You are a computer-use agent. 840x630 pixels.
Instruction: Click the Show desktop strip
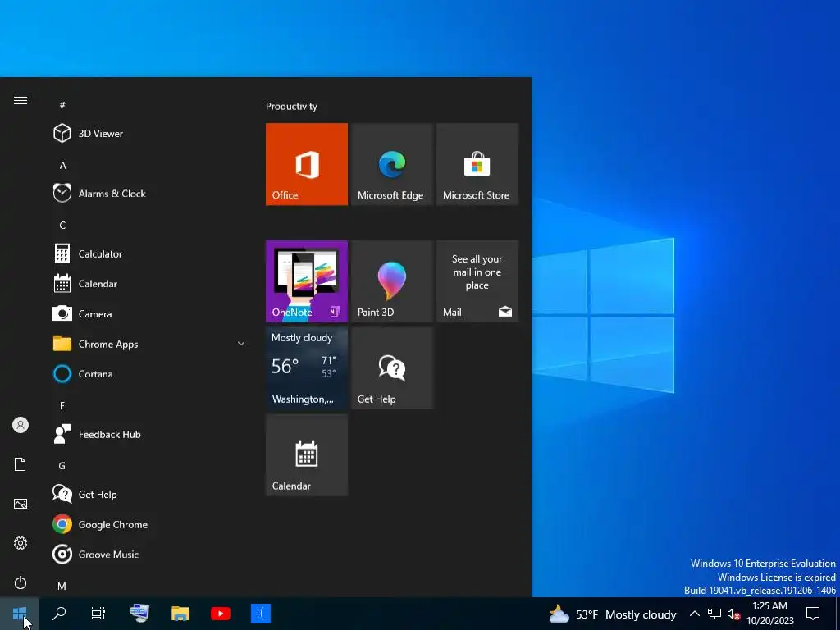[838, 614]
